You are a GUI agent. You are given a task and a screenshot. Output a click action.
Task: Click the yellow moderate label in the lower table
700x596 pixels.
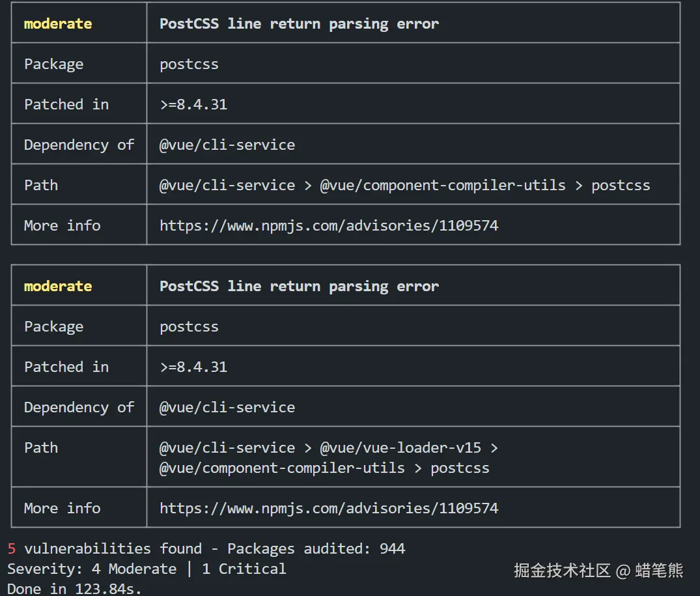tap(58, 286)
